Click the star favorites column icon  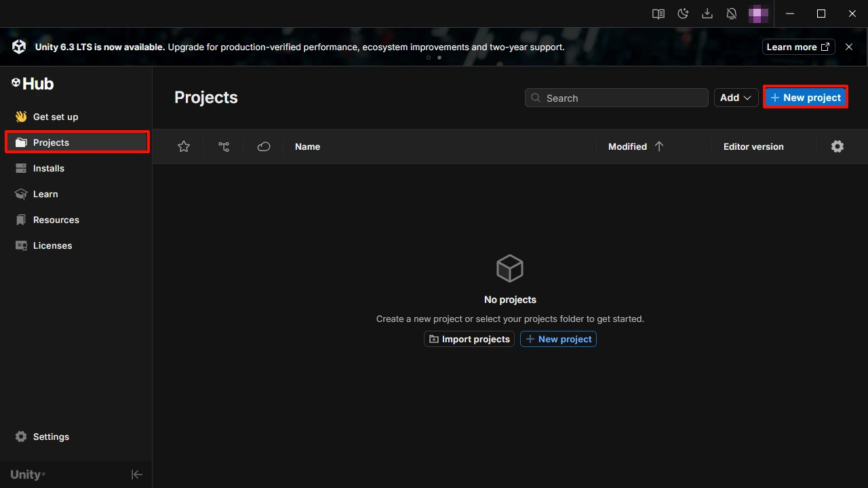[x=184, y=146]
